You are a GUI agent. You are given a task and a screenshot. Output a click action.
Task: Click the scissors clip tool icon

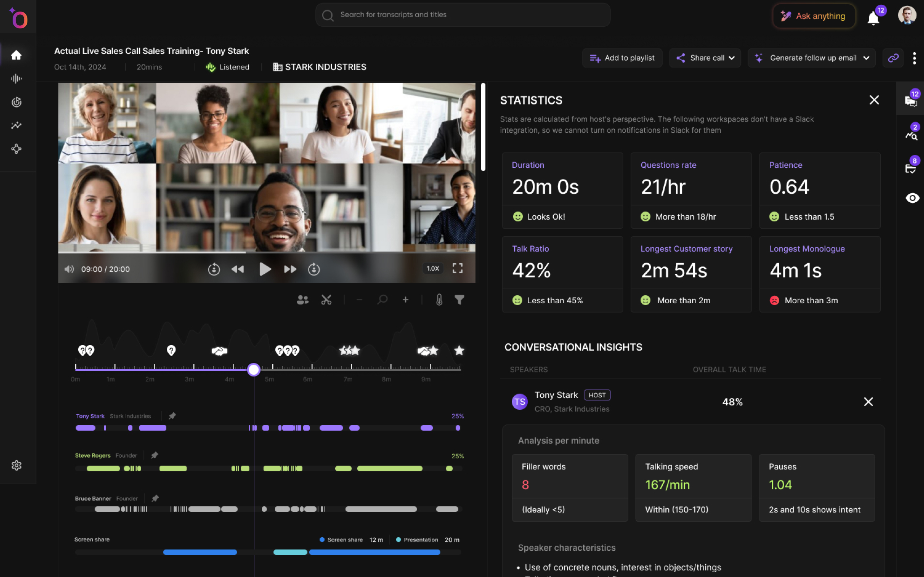326,300
